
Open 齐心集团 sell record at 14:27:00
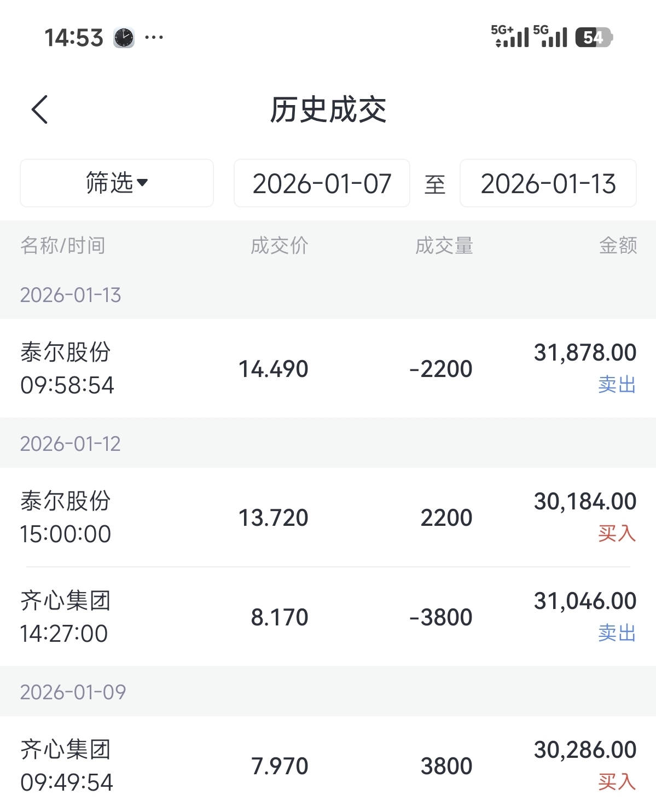[x=328, y=617]
